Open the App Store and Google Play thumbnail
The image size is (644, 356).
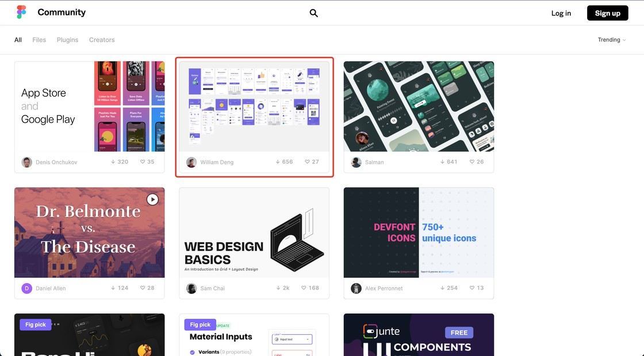pyautogui.click(x=90, y=107)
